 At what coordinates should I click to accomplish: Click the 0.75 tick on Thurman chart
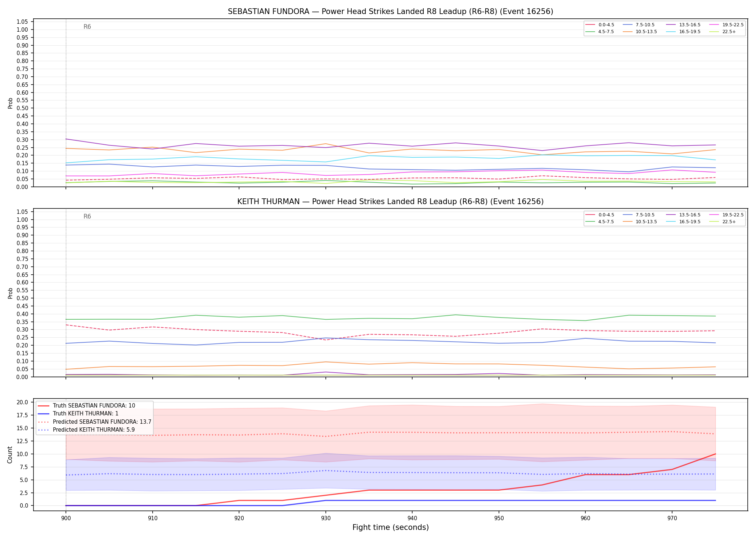[x=22, y=259]
